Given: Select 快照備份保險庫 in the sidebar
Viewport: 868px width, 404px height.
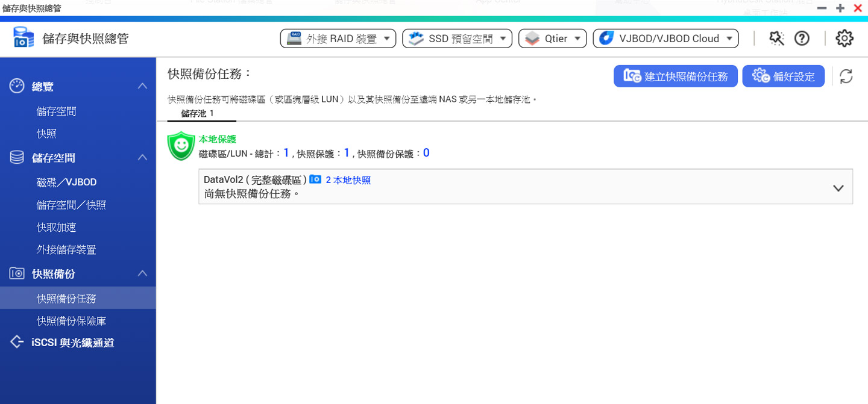Looking at the screenshot, I should click(71, 321).
